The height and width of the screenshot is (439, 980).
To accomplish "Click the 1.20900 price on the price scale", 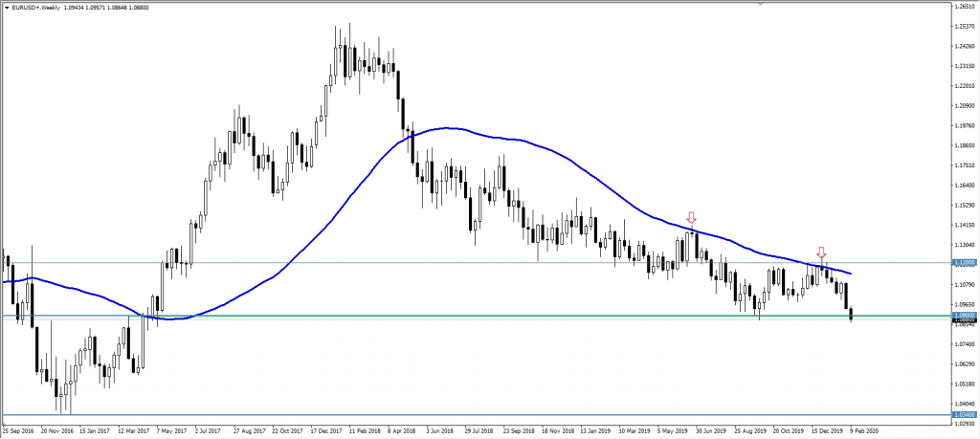I will (965, 105).
